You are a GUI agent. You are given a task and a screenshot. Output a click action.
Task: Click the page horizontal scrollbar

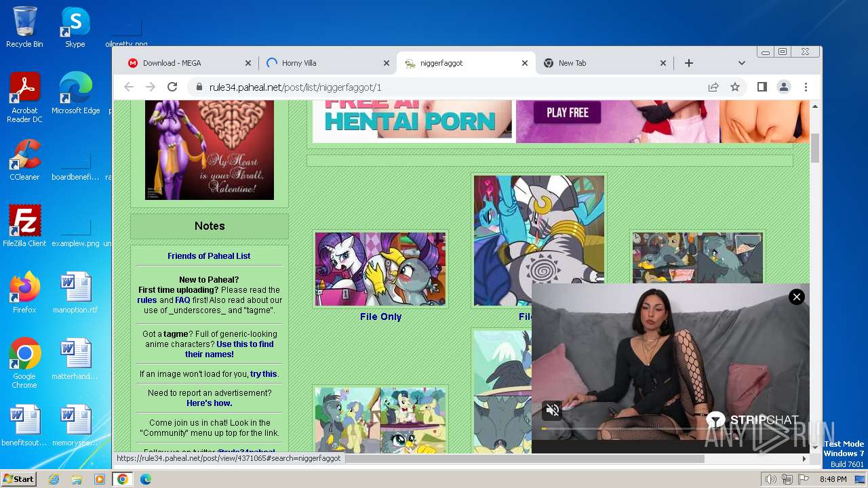(x=525, y=458)
